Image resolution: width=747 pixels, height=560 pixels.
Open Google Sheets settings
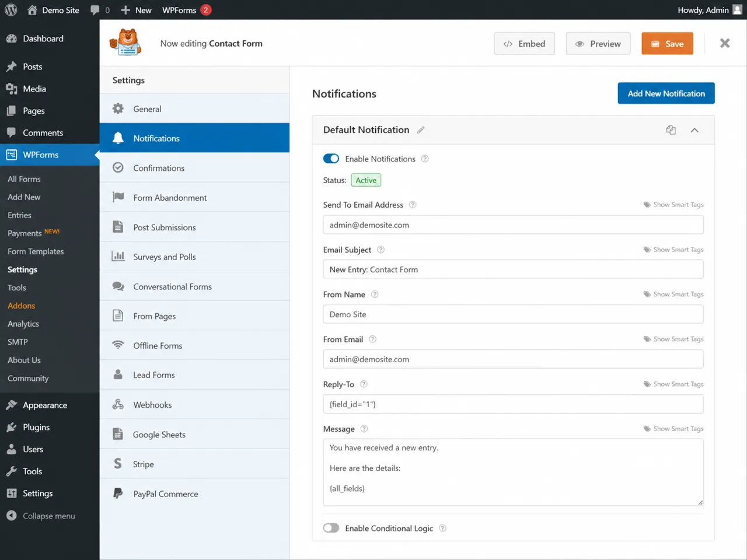(x=194, y=434)
